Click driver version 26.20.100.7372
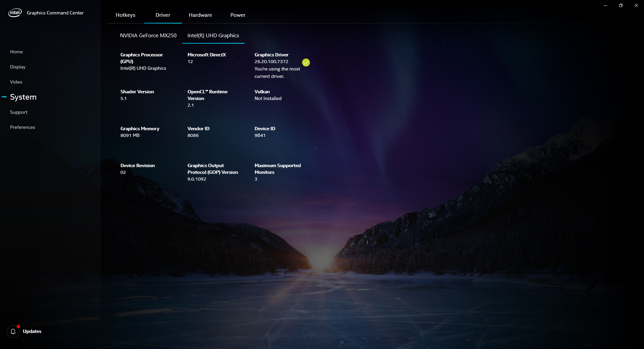This screenshot has width=644, height=349. click(x=271, y=62)
